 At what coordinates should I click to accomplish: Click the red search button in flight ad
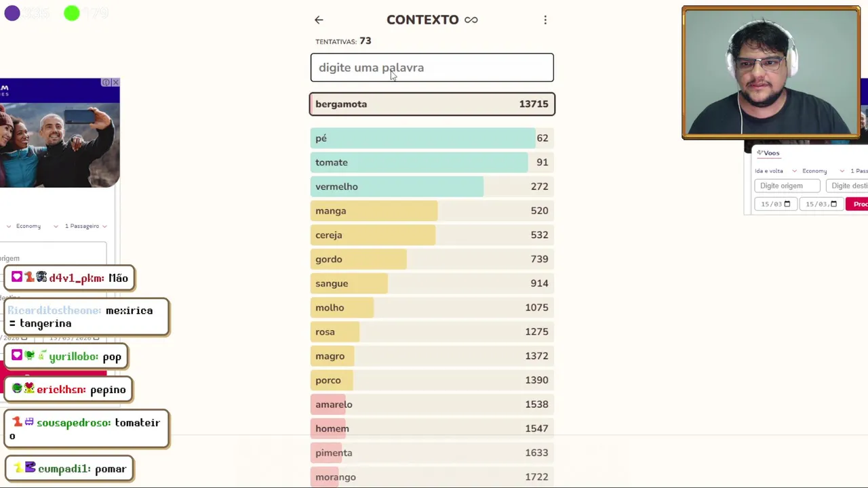[x=858, y=204]
